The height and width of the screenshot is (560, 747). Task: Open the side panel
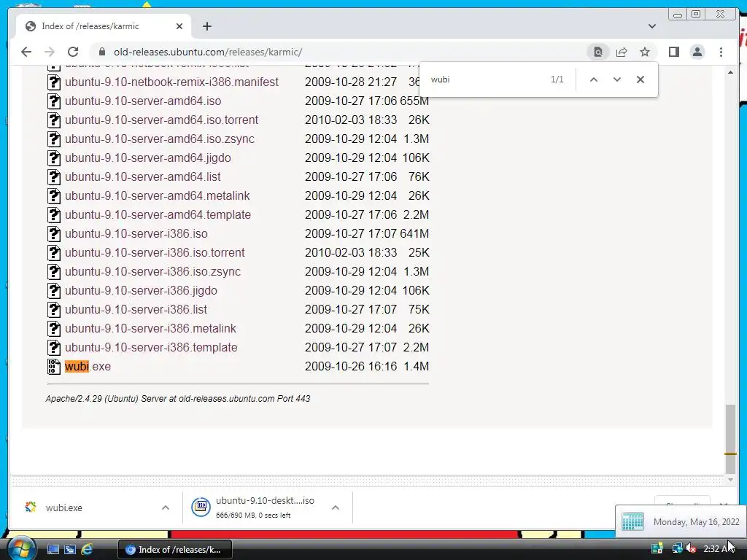(673, 52)
